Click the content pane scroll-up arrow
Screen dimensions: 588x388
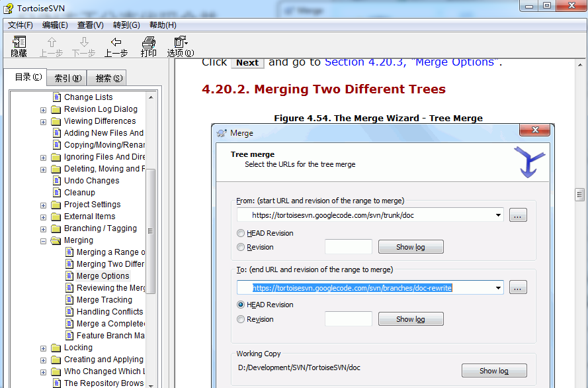580,64
